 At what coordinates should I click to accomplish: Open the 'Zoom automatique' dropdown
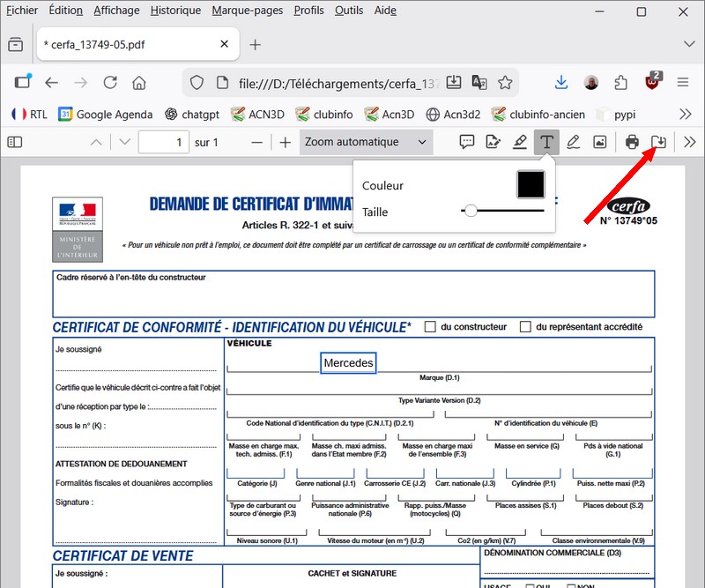click(x=365, y=142)
